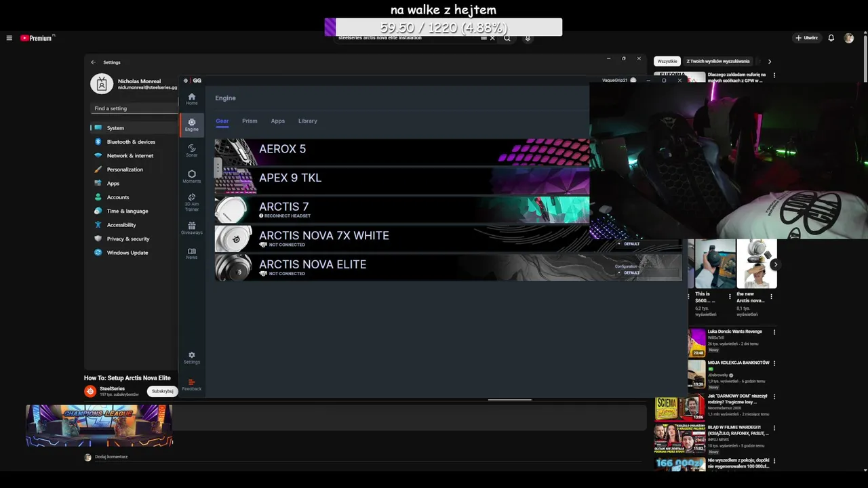The image size is (868, 488).
Task: Click 'Find a setting' search field
Action: coord(134,108)
